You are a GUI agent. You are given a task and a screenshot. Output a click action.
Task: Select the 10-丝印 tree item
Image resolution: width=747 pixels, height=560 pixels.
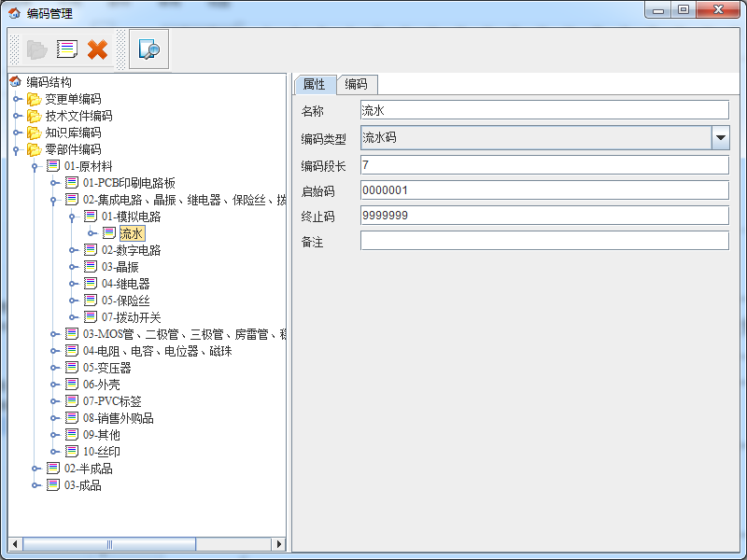click(102, 452)
